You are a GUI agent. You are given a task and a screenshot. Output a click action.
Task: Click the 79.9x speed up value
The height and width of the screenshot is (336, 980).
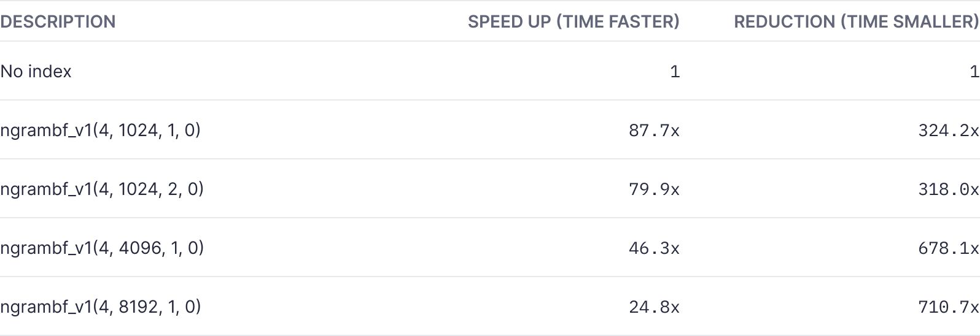654,189
